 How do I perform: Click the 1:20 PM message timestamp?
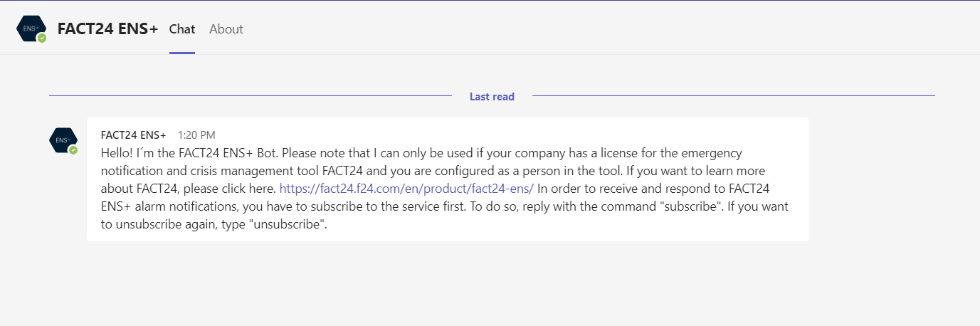[x=196, y=135]
